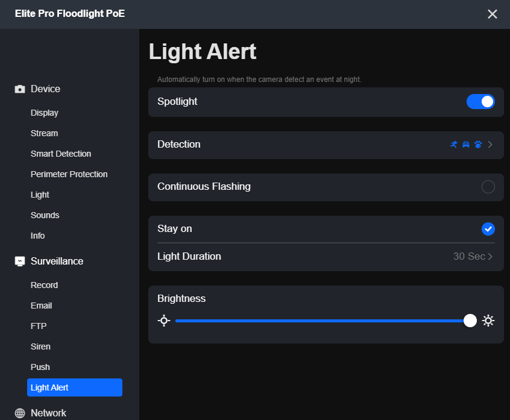Switch to Siren settings

(x=40, y=346)
